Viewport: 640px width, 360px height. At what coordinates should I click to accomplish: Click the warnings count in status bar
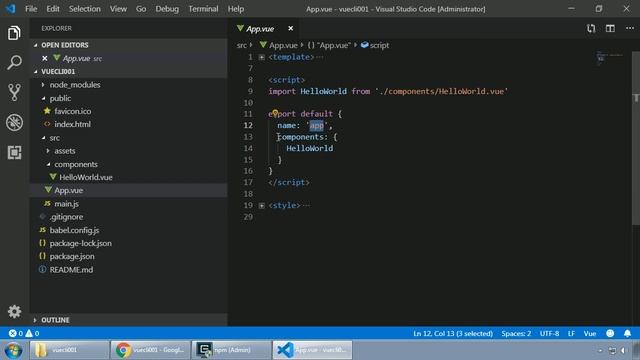click(x=33, y=333)
